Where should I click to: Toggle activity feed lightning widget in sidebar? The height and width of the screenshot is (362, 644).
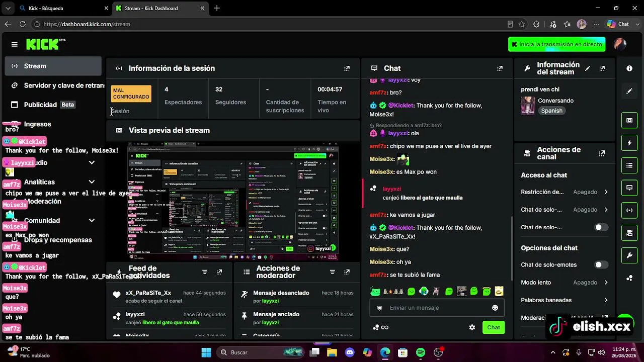click(629, 143)
